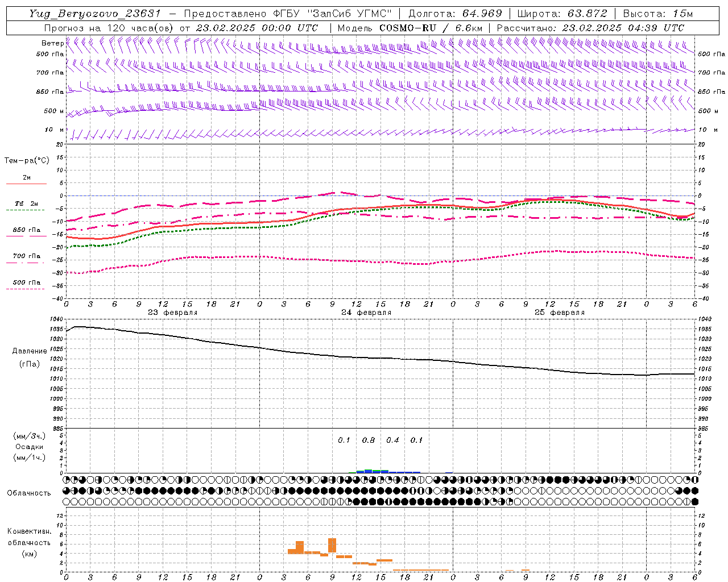
Task: Click the precipitation value 0.8
Action: [x=369, y=440]
